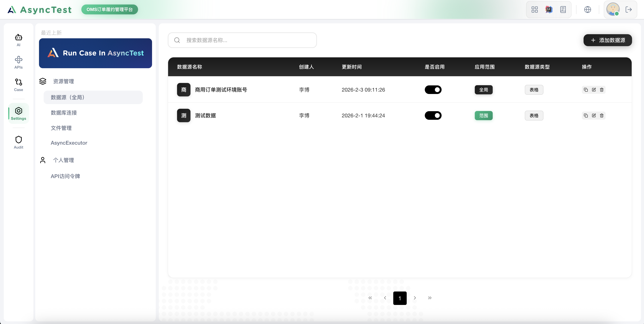This screenshot has width=644, height=324.
Task: Toggle enable switch for 商用订单测试环境账号
Action: pyautogui.click(x=433, y=90)
